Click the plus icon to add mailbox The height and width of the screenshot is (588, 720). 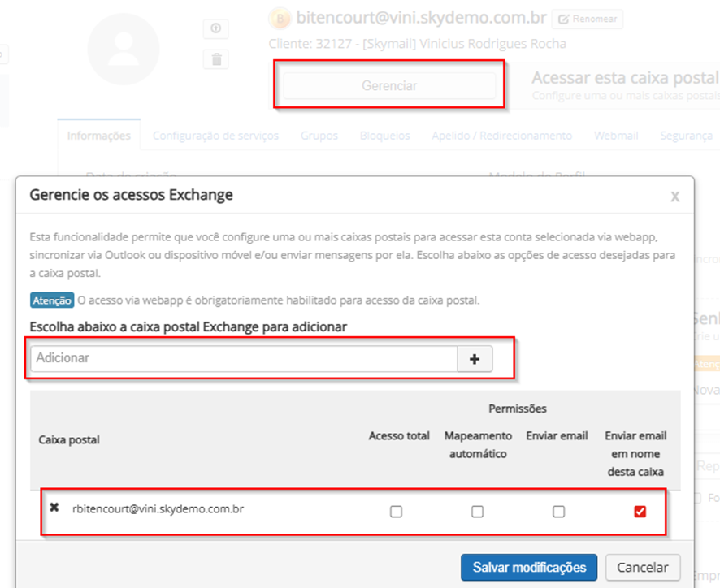point(475,359)
